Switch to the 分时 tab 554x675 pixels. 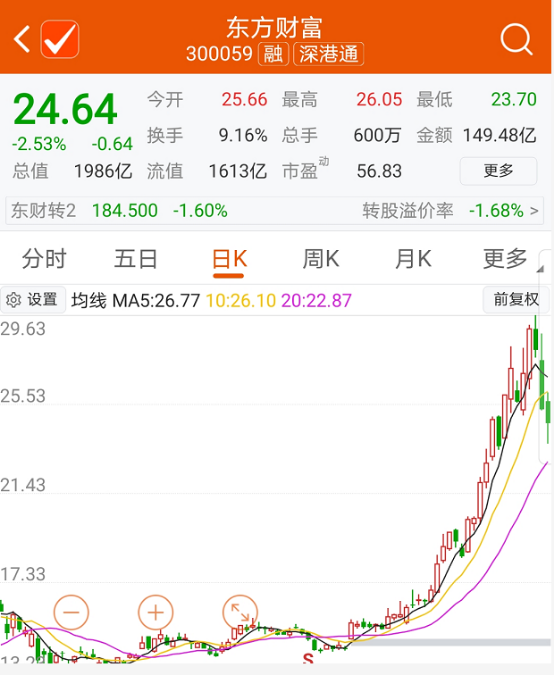tap(44, 259)
